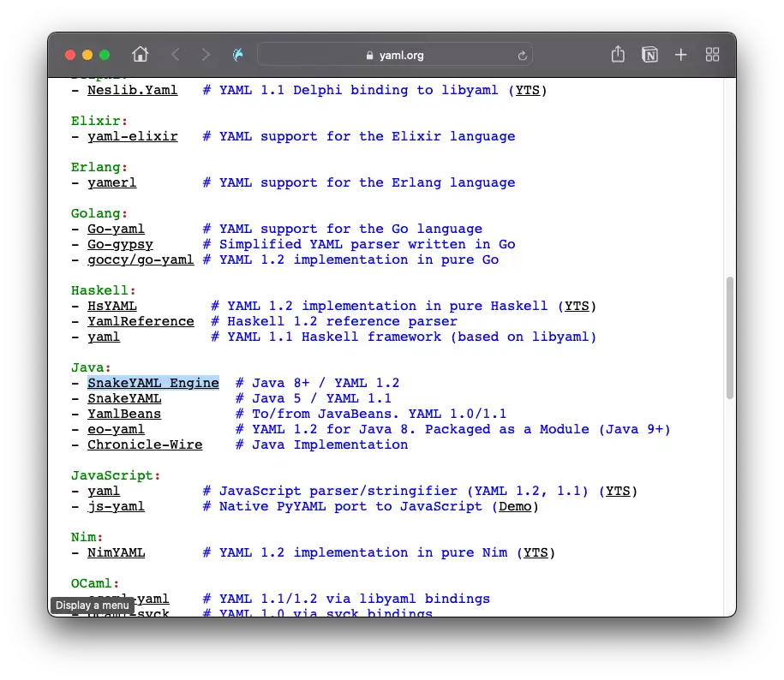The height and width of the screenshot is (680, 784).
Task: Open the yaml-elixir link
Action: [x=133, y=136]
